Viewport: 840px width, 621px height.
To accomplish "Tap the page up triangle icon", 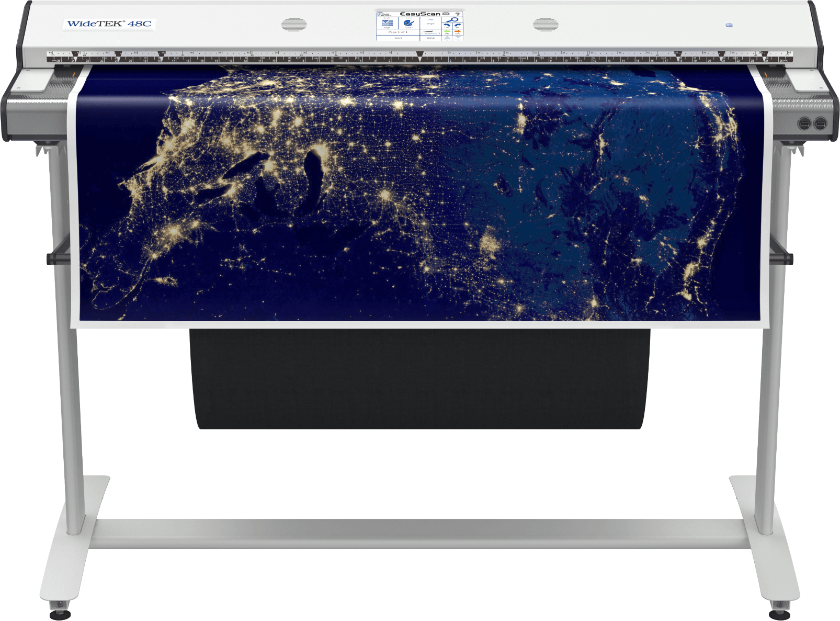I will (x=447, y=37).
